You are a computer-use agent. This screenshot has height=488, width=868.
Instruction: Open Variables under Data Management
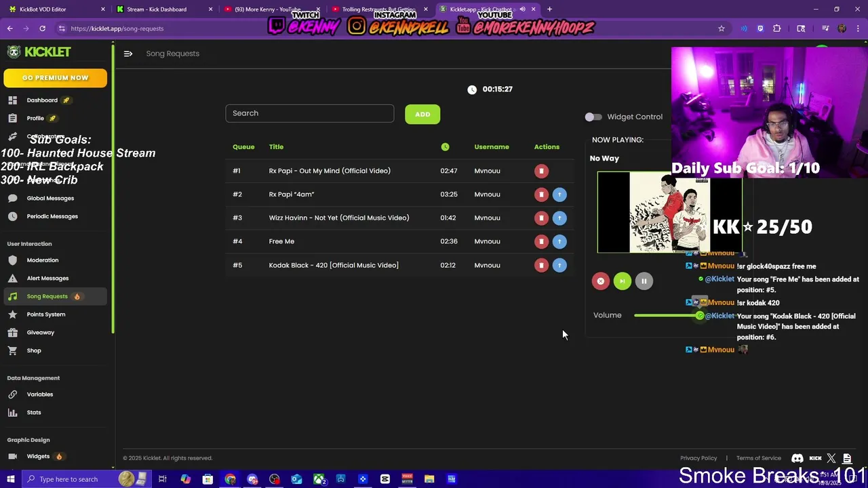click(39, 394)
